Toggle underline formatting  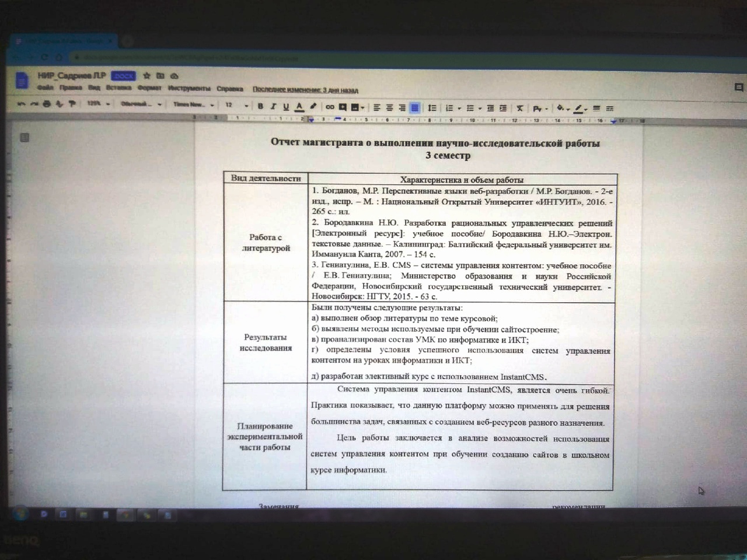pos(286,106)
